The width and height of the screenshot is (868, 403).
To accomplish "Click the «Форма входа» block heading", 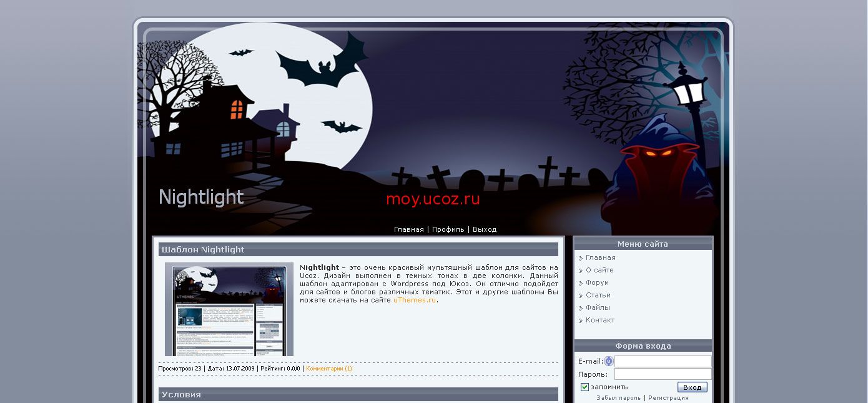I will pyautogui.click(x=643, y=346).
